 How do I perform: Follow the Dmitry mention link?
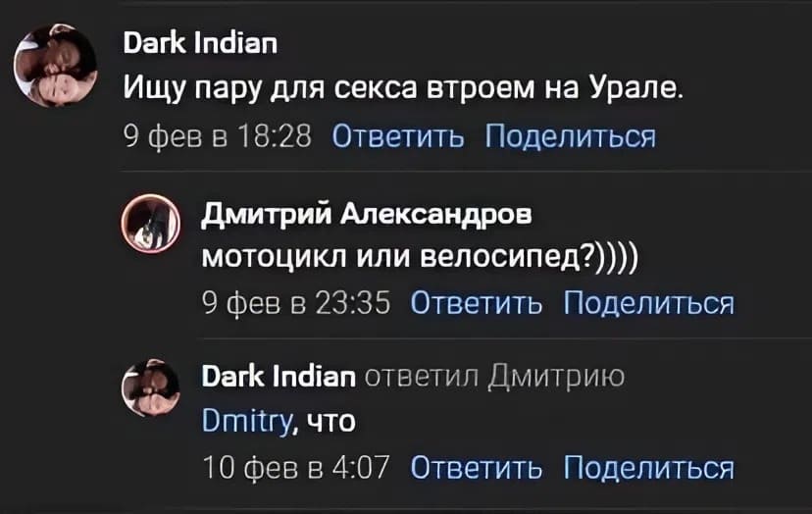pyautogui.click(x=248, y=421)
